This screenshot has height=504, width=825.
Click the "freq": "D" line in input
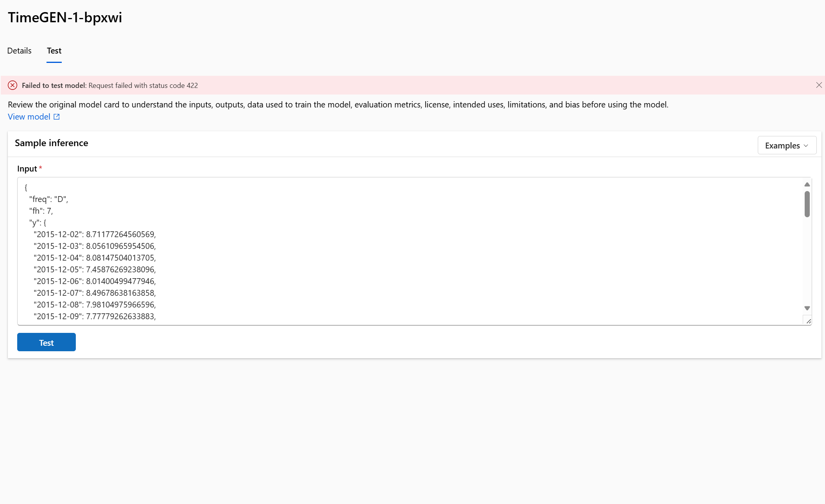pos(48,199)
